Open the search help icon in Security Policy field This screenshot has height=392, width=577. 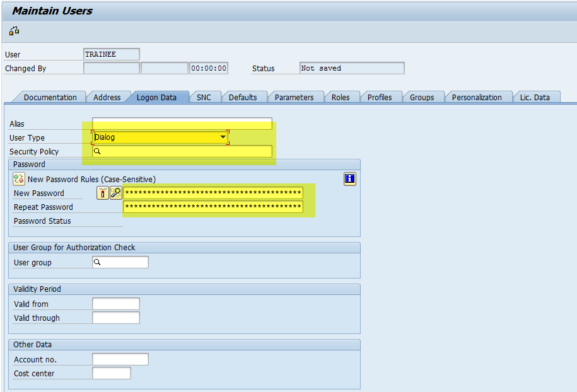pyautogui.click(x=96, y=151)
